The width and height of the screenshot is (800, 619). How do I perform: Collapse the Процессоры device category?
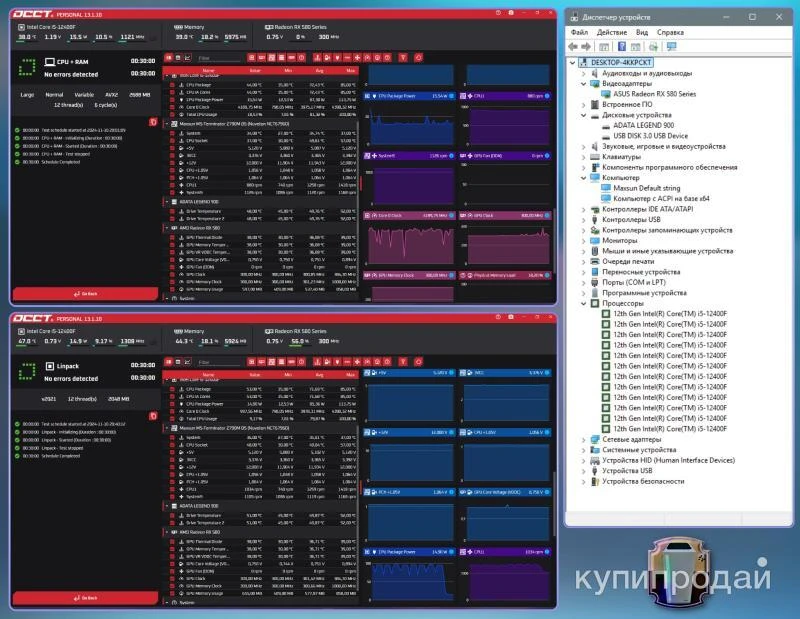585,303
